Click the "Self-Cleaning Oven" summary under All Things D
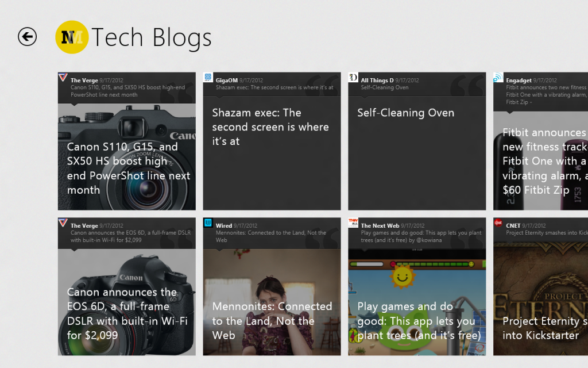 pos(384,87)
